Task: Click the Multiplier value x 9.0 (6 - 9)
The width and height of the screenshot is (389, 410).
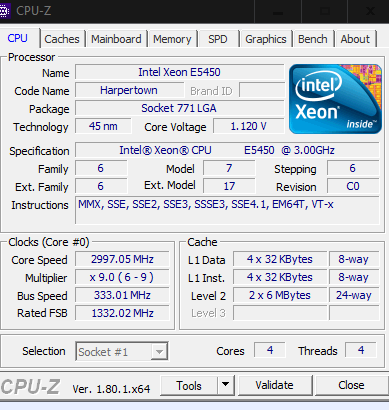Action: coord(122,277)
